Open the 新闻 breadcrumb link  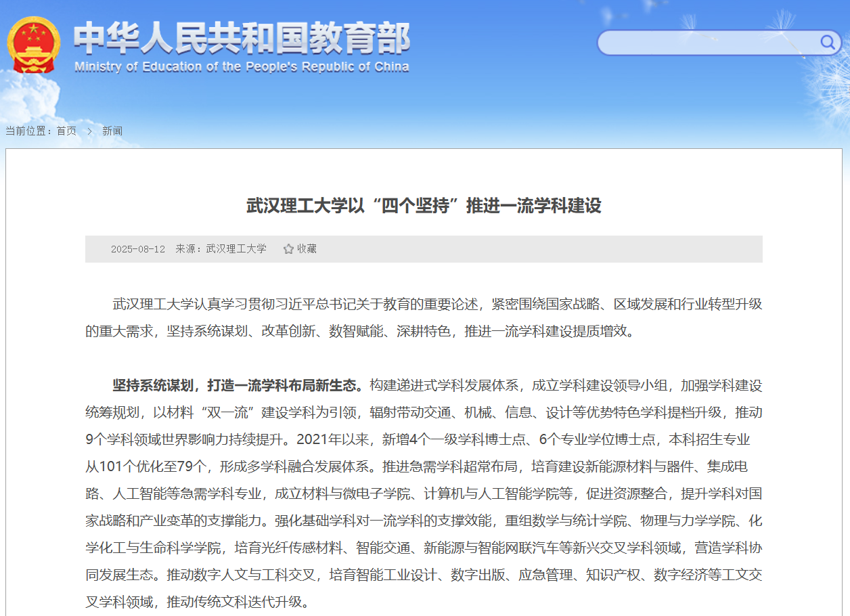tap(112, 131)
